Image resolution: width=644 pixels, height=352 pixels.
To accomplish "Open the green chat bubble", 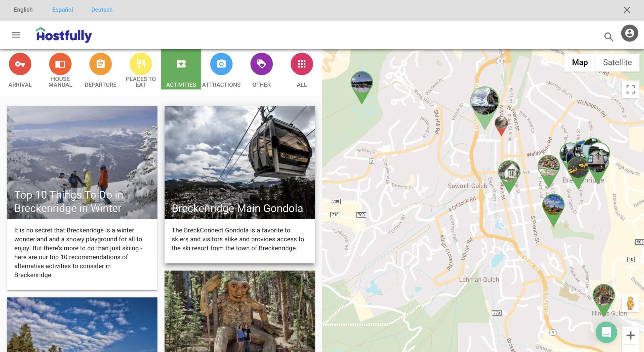I will (606, 332).
